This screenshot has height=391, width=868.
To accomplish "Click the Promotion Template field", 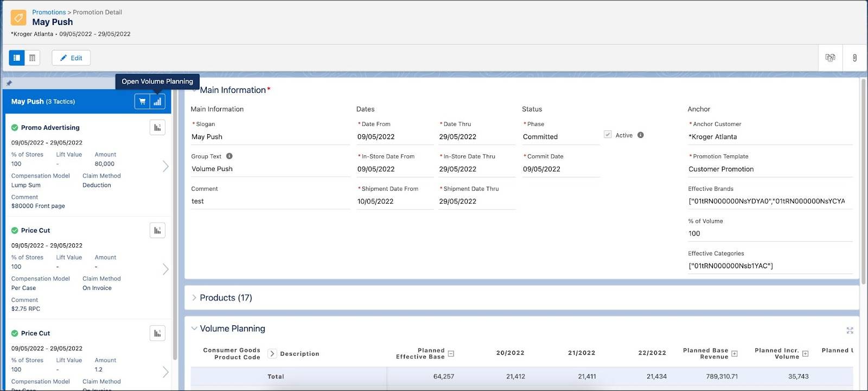I will pyautogui.click(x=770, y=169).
